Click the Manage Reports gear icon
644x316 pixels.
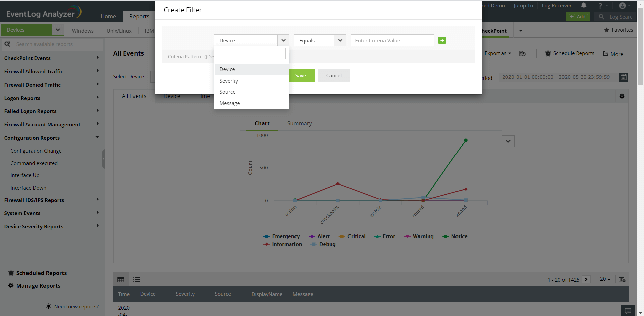coord(11,285)
